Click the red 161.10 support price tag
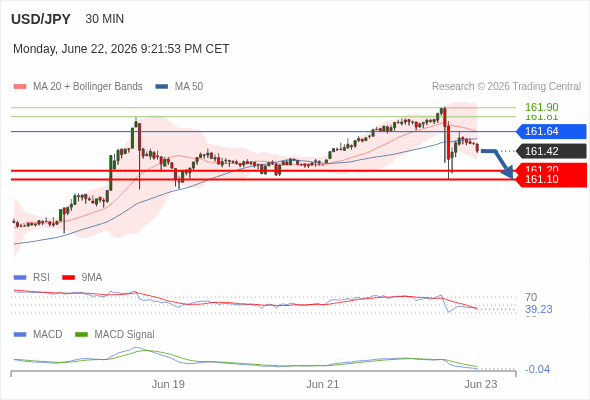Image resolution: width=590 pixels, height=400 pixels. pos(552,179)
